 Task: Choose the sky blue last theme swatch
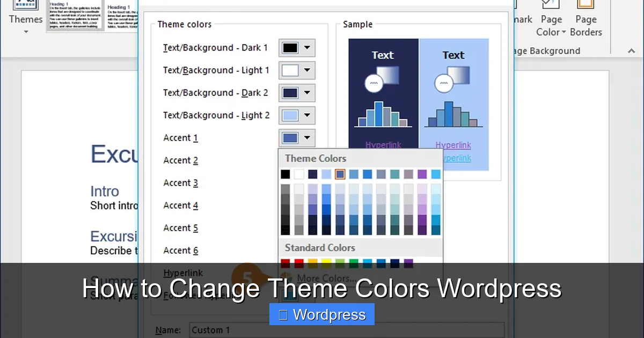(436, 174)
